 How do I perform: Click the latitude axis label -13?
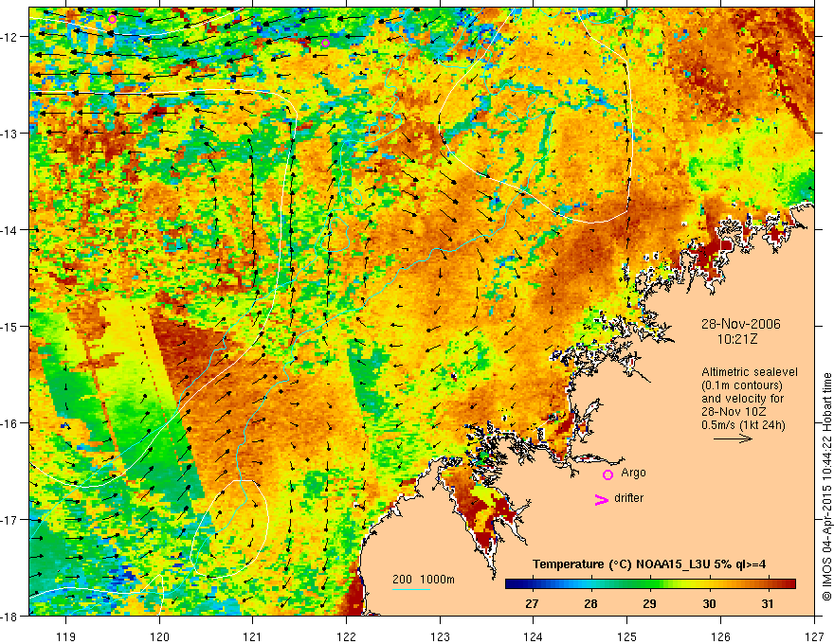[x=9, y=134]
